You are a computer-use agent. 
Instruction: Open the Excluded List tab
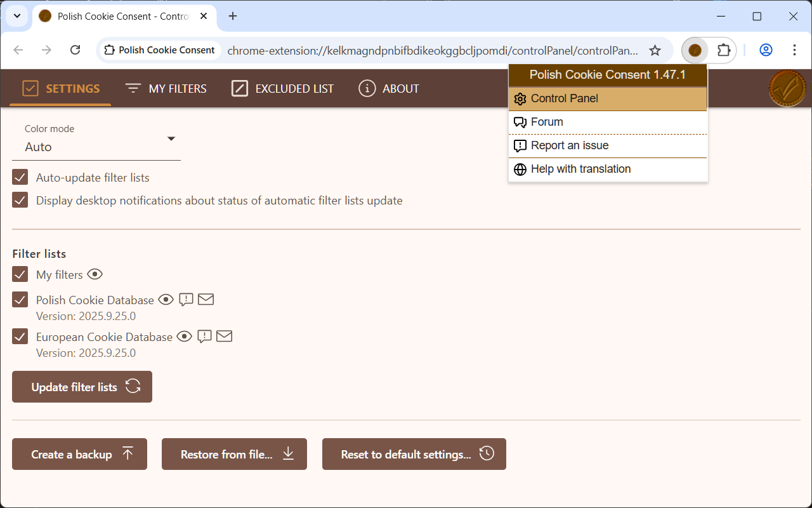click(x=282, y=88)
